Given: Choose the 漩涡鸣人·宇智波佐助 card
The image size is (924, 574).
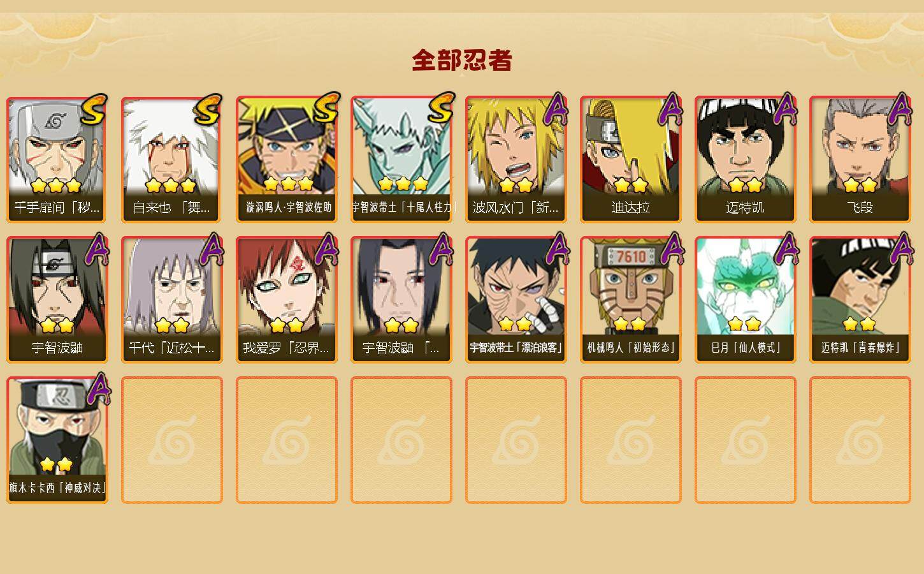Looking at the screenshot, I should tap(287, 159).
